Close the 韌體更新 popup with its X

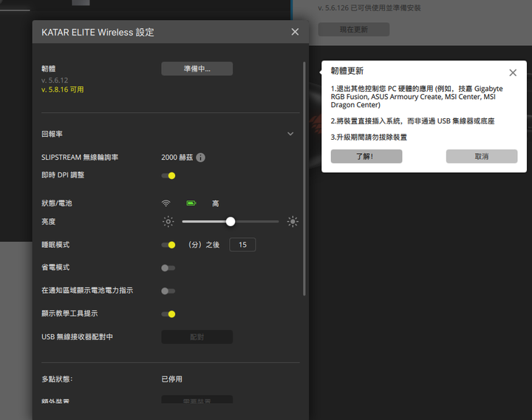tap(513, 72)
